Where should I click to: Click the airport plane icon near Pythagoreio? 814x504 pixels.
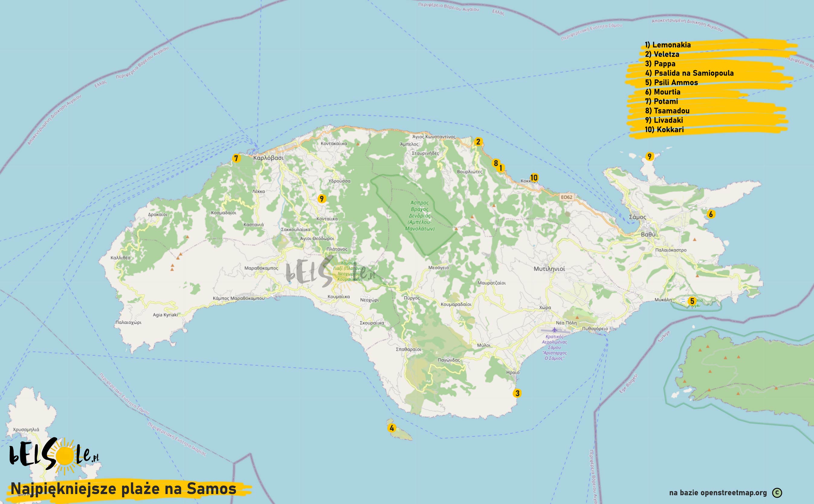(554, 330)
